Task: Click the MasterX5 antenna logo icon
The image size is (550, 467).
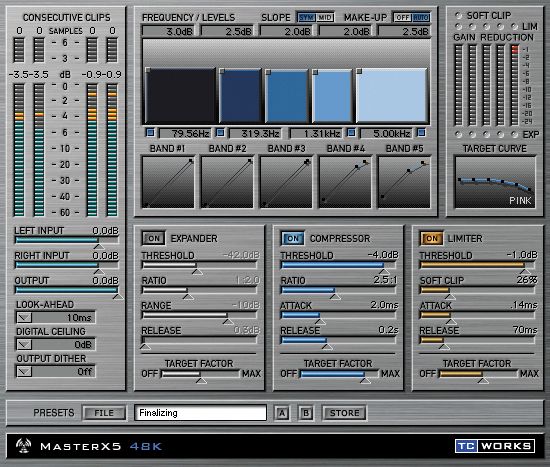Action: (23, 446)
